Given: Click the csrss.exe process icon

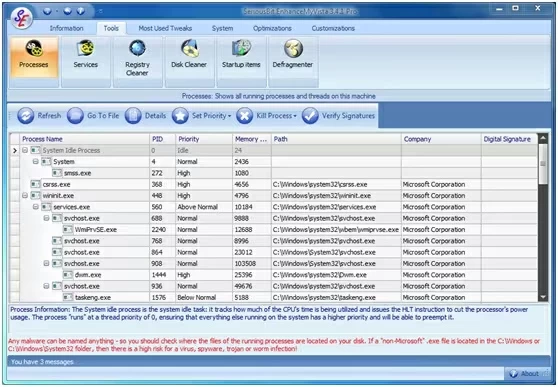Looking at the screenshot, I should point(35,184).
